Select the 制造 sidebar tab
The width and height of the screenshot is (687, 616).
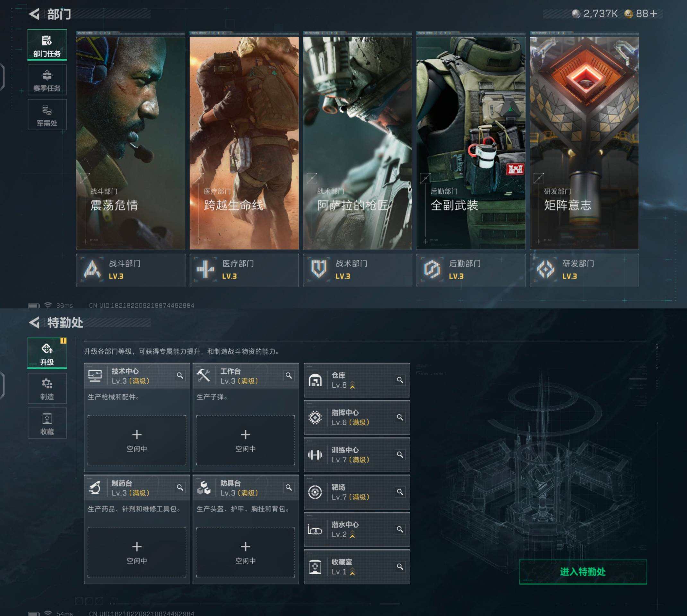(47, 389)
